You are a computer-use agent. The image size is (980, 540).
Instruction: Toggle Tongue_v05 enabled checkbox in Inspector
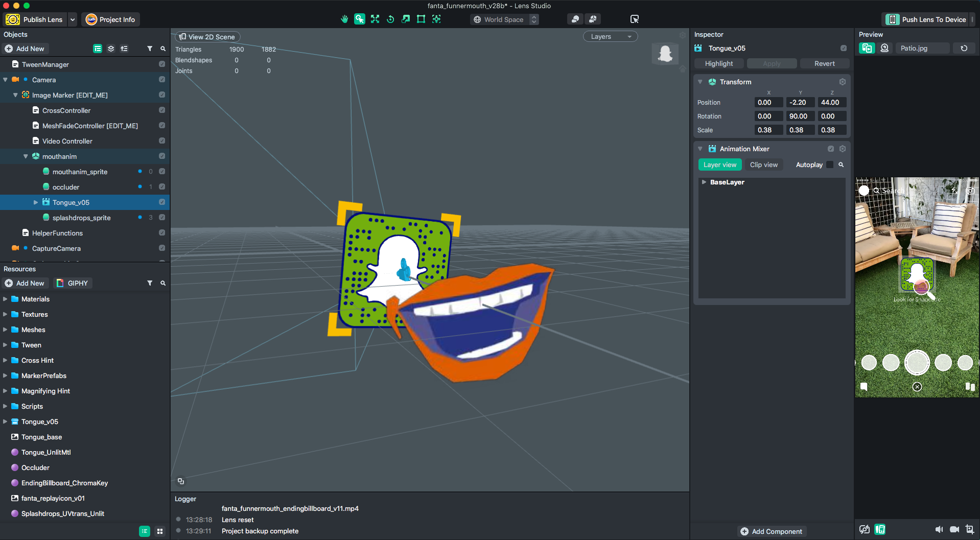844,48
